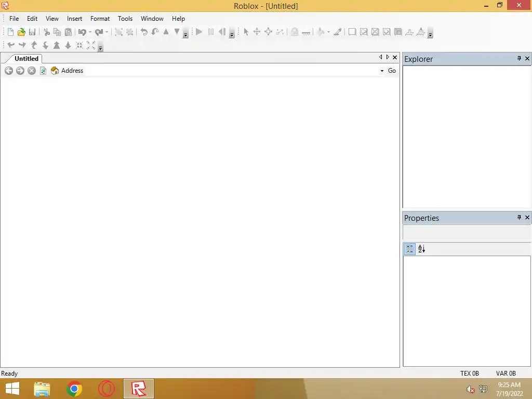This screenshot has width=532, height=399.
Task: Click the camera zoom-in arrows icon
Action: pyautogui.click(x=79, y=45)
